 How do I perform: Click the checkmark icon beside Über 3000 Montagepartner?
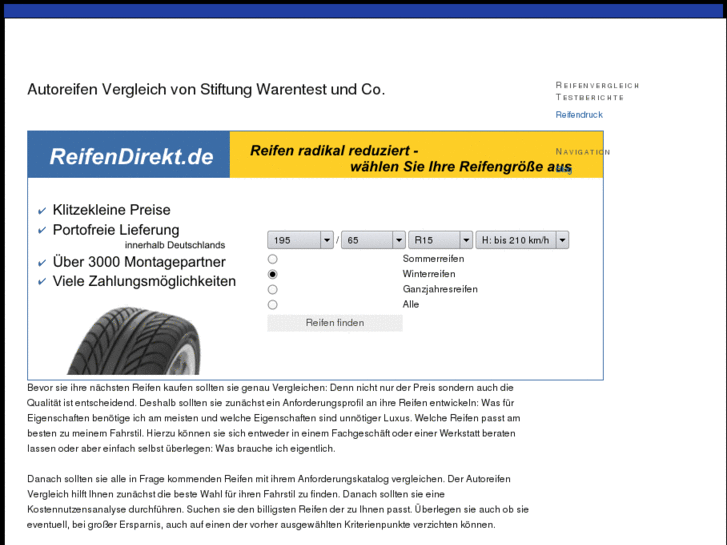pos(42,263)
